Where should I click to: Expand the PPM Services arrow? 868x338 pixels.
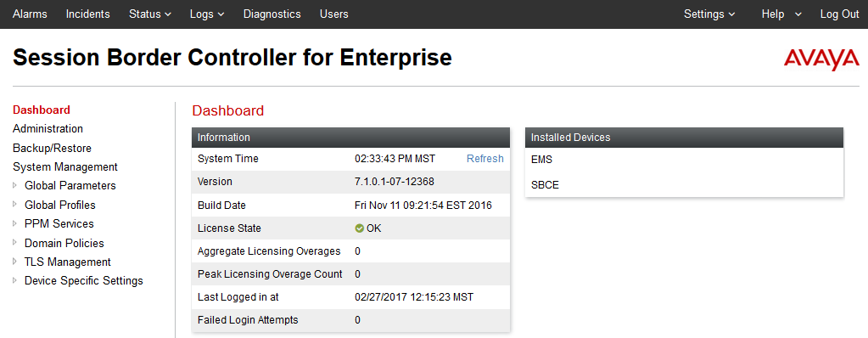pos(15,223)
